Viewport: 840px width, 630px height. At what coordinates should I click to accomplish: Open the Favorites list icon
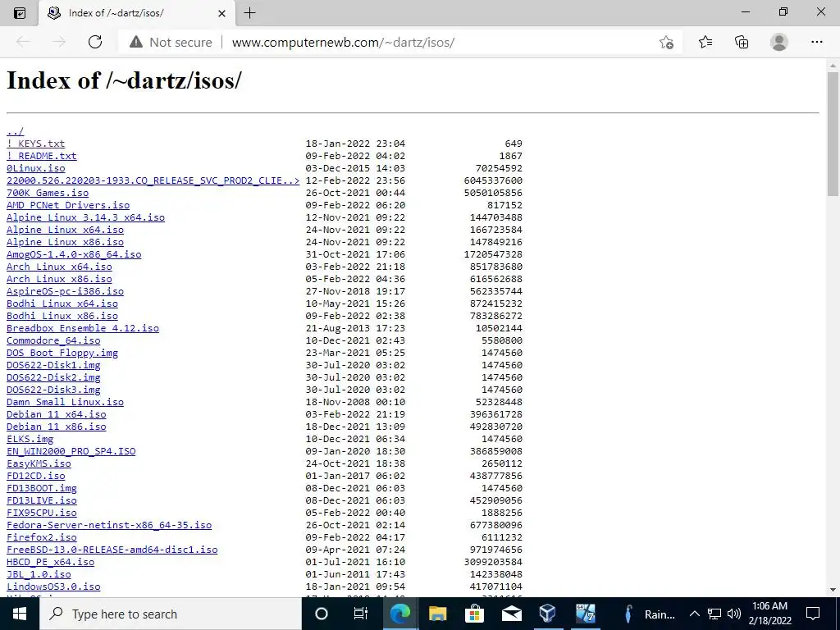pos(705,42)
